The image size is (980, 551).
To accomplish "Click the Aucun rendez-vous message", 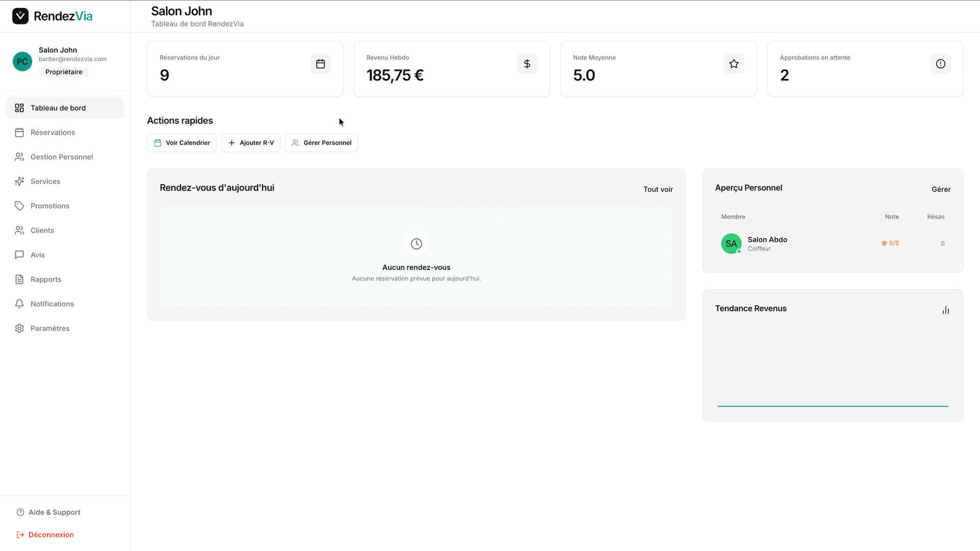I will (416, 267).
